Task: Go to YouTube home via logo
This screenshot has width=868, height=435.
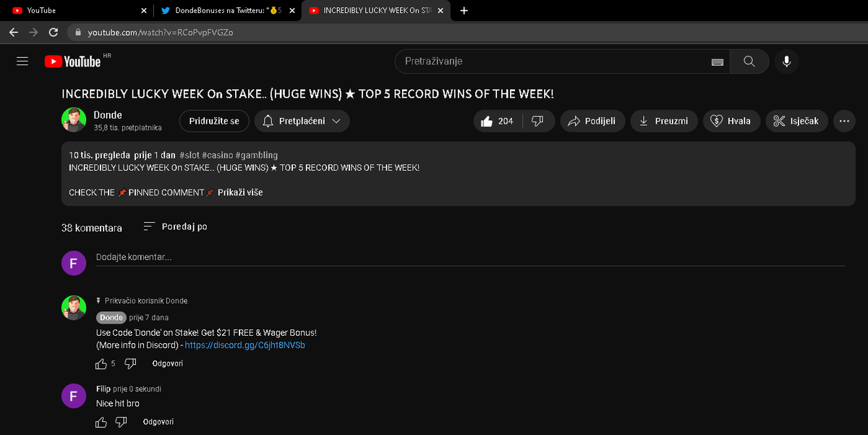Action: [x=72, y=62]
